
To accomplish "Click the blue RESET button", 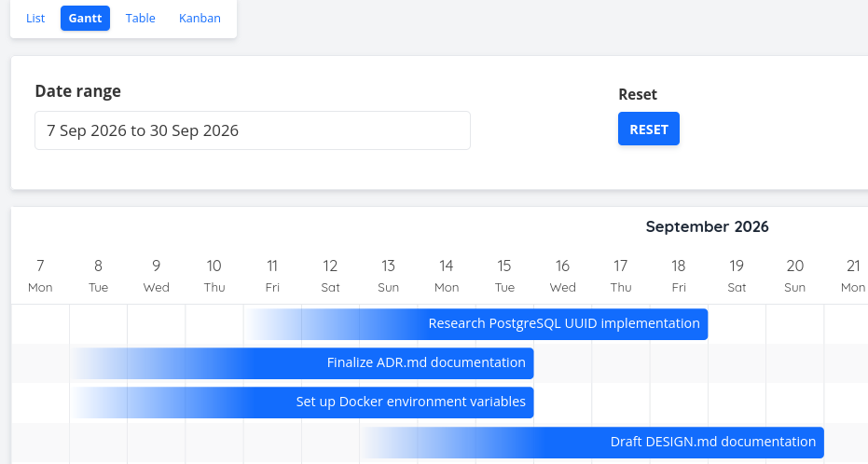I will tap(649, 129).
